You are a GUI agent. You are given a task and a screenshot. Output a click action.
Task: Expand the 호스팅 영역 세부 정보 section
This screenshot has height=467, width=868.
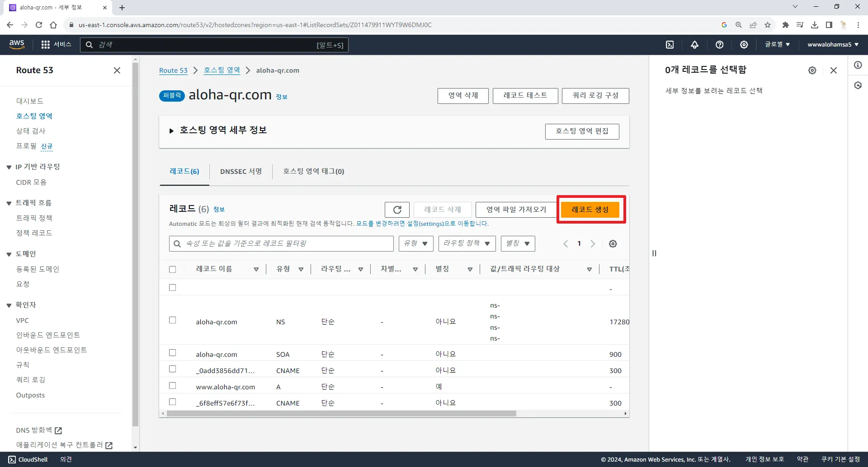pos(171,131)
